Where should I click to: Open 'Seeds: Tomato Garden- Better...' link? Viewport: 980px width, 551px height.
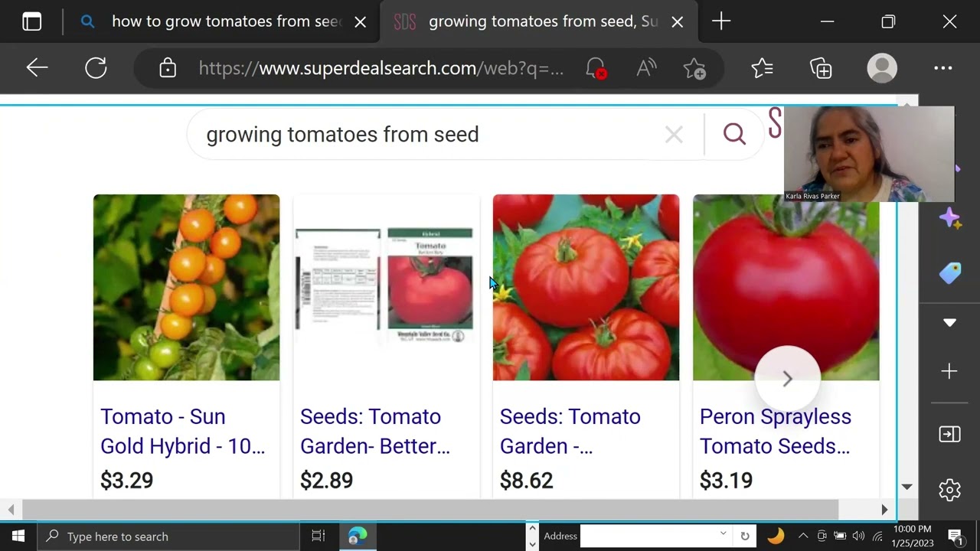pyautogui.click(x=375, y=431)
